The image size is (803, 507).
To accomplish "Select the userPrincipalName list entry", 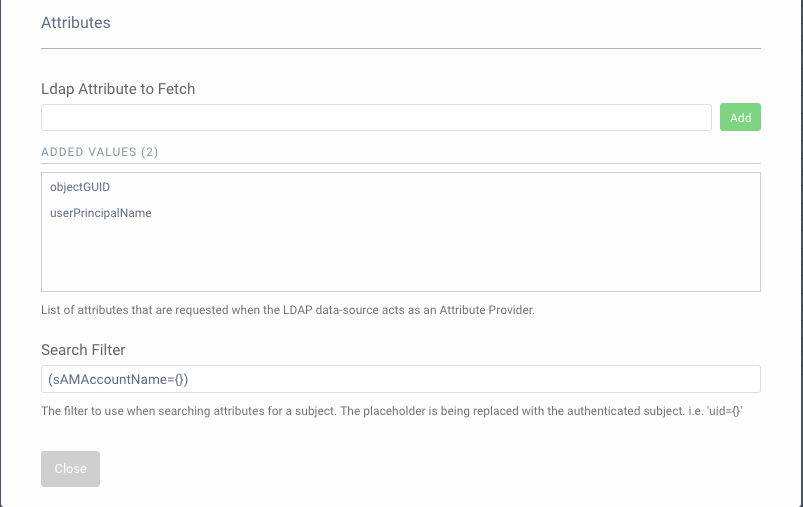I will coord(100,213).
